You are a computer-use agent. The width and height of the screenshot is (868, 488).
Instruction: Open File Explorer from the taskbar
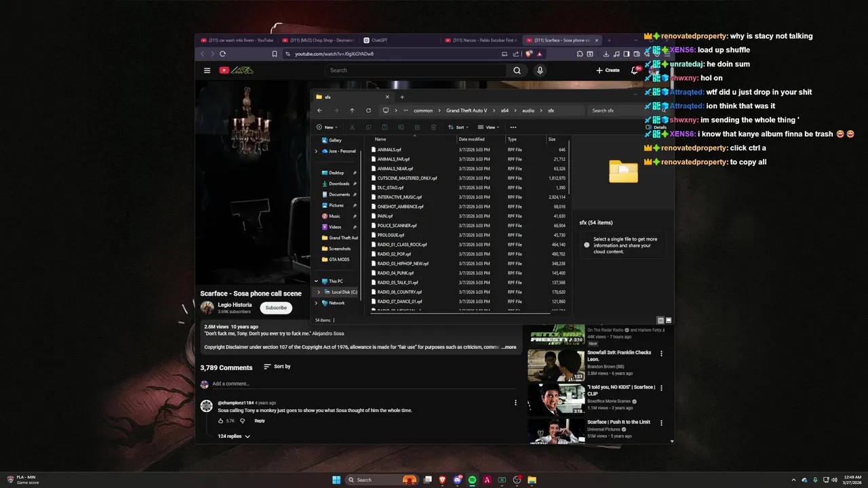pos(532,480)
